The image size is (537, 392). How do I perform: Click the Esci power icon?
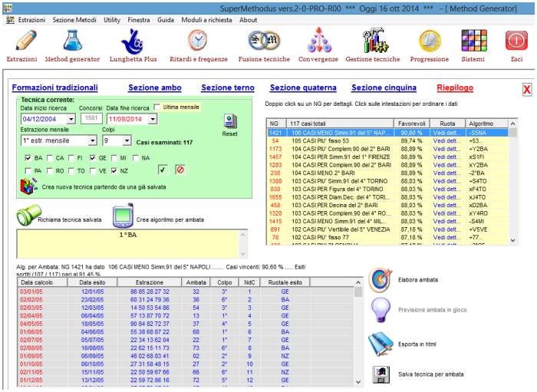(x=516, y=41)
